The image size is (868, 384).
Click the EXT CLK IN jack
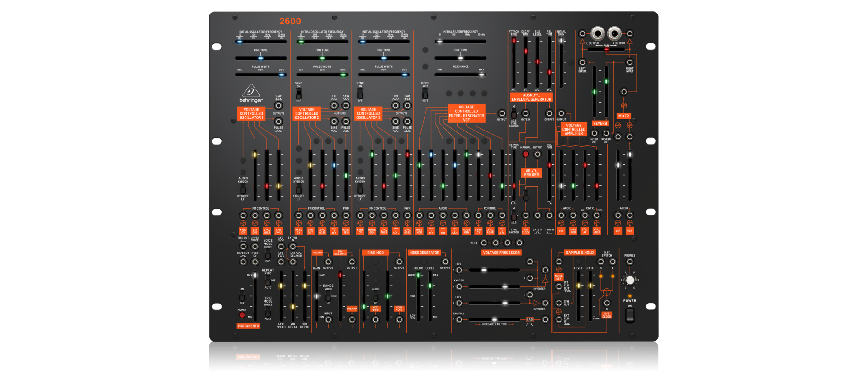click(559, 319)
